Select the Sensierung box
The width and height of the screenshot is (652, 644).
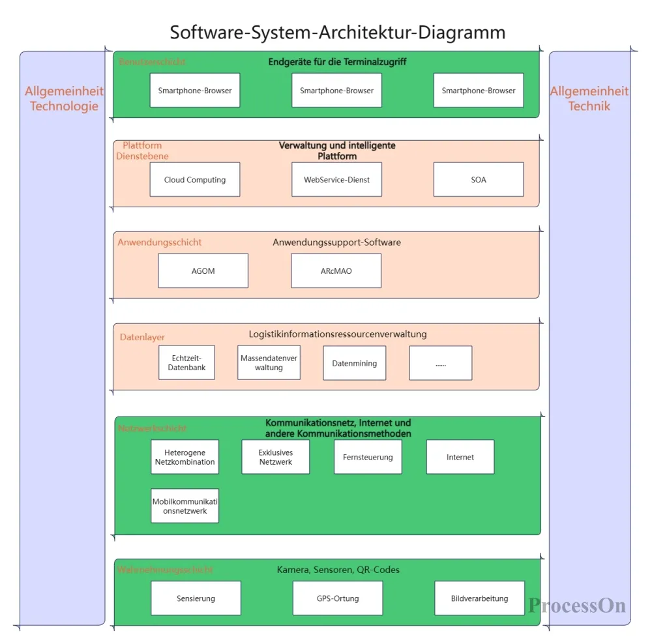click(x=196, y=598)
